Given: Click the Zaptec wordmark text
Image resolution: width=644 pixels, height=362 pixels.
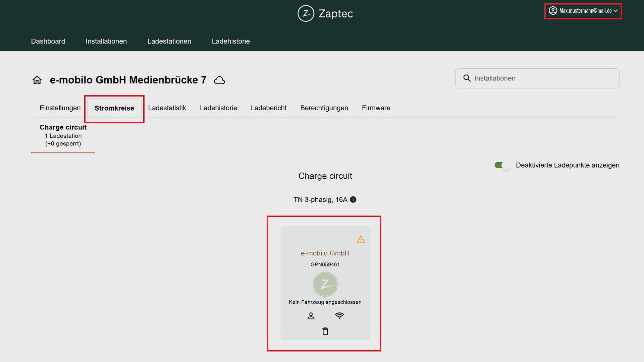Looking at the screenshot, I should pyautogui.click(x=335, y=14).
